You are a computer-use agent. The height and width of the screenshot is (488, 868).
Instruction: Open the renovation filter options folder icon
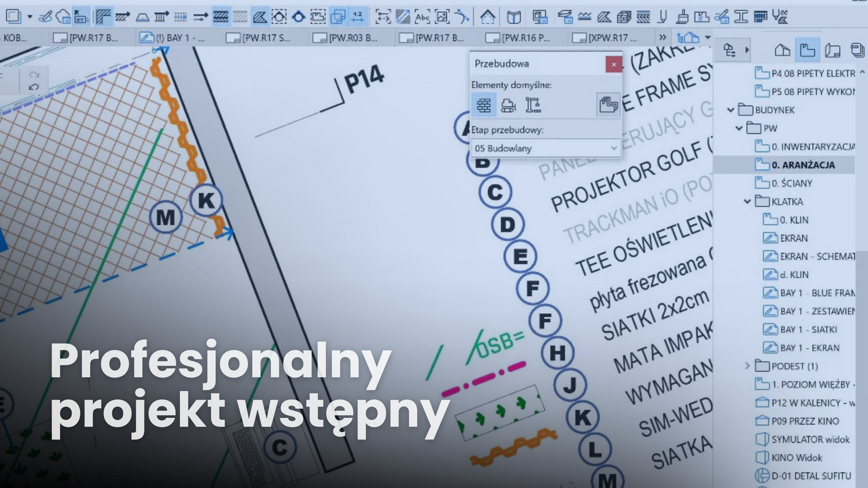click(x=608, y=105)
